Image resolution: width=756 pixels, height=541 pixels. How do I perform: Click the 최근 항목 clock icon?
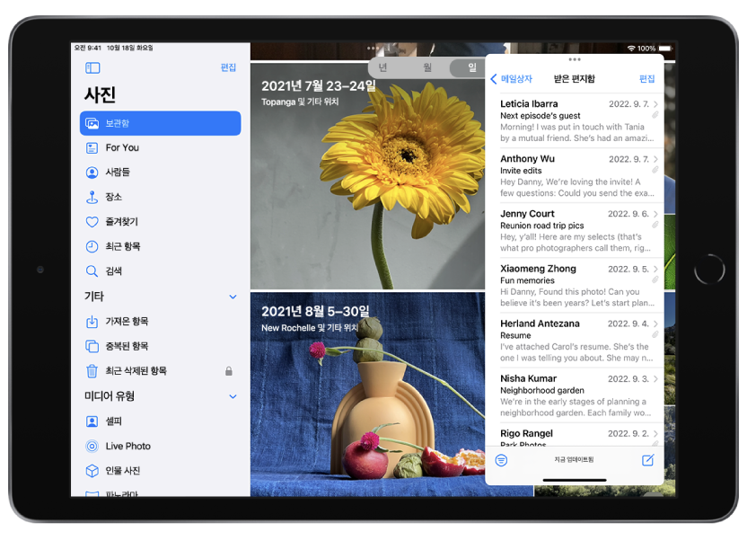[92, 246]
